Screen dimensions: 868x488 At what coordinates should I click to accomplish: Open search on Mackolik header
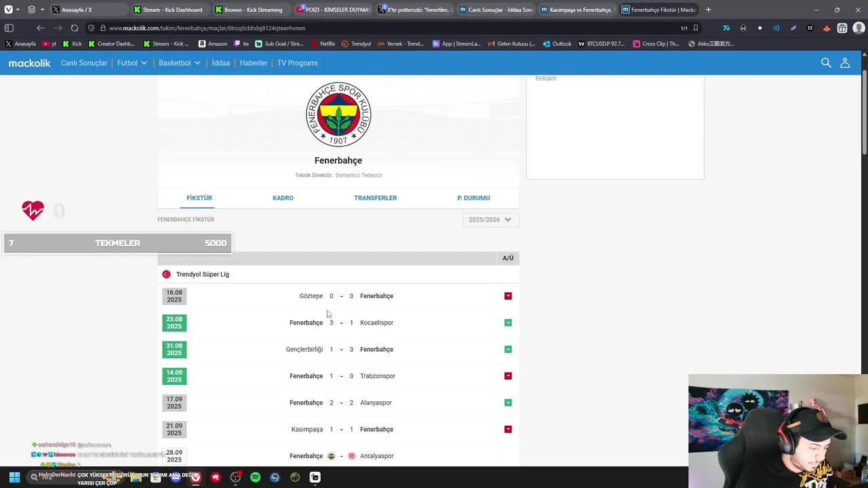coord(826,62)
